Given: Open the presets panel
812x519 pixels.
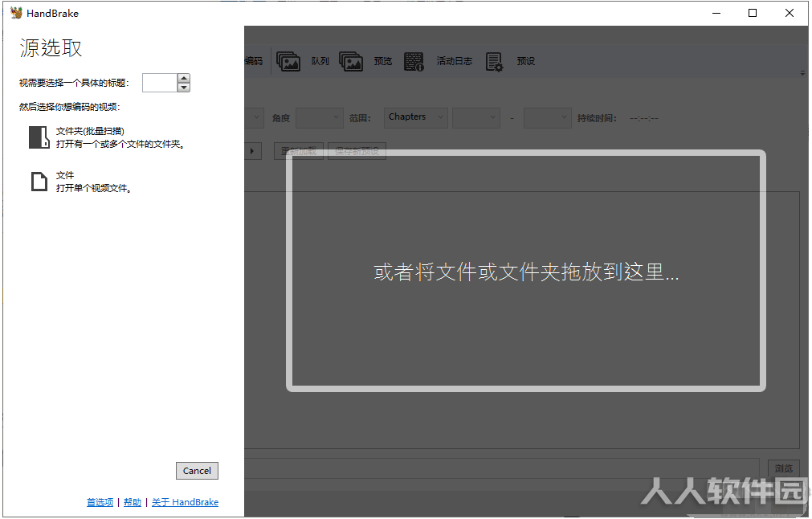Looking at the screenshot, I should tap(511, 61).
